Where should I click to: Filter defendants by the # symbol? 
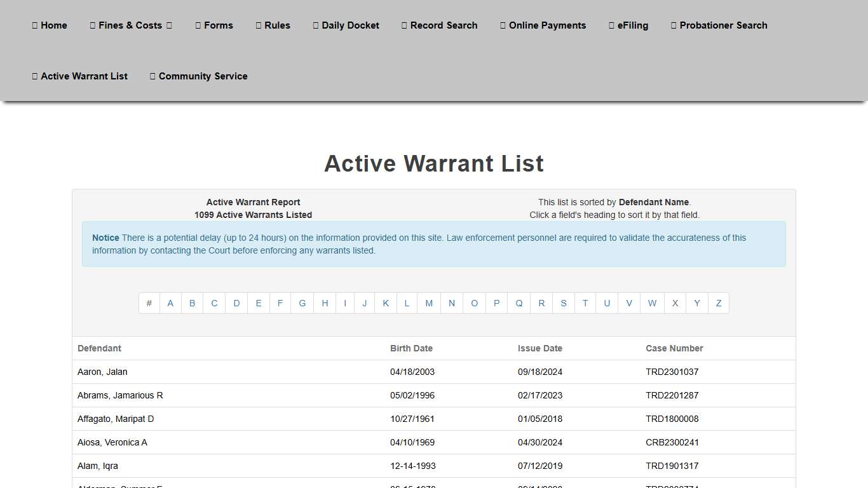149,303
